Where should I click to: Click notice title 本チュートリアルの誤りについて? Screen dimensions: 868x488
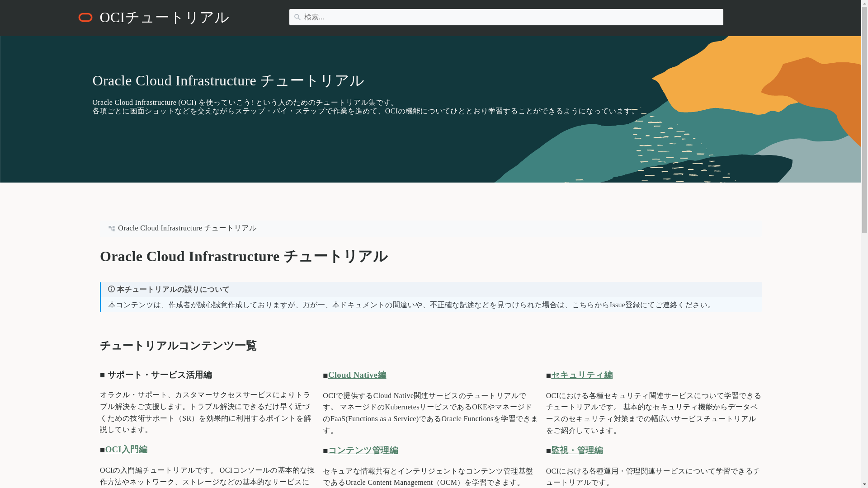point(173,290)
